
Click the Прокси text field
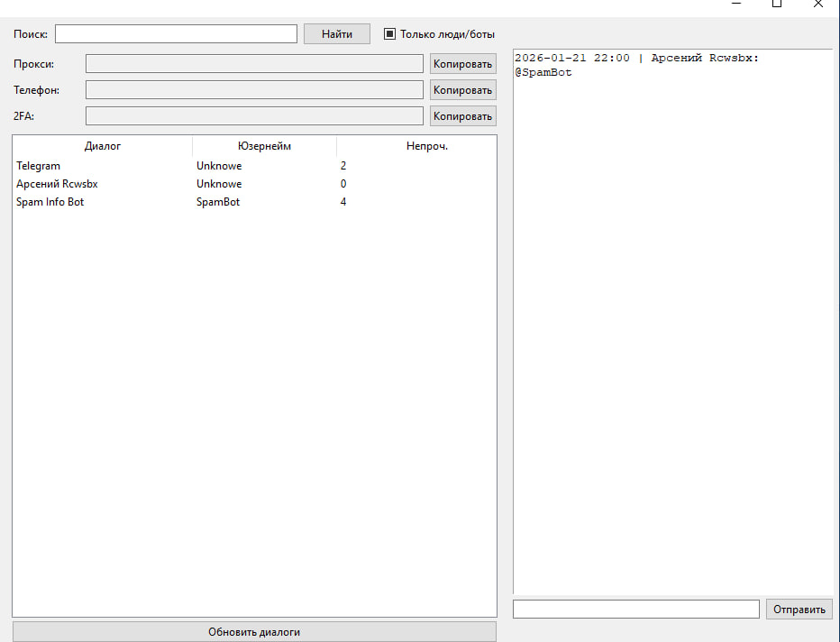tap(253, 64)
